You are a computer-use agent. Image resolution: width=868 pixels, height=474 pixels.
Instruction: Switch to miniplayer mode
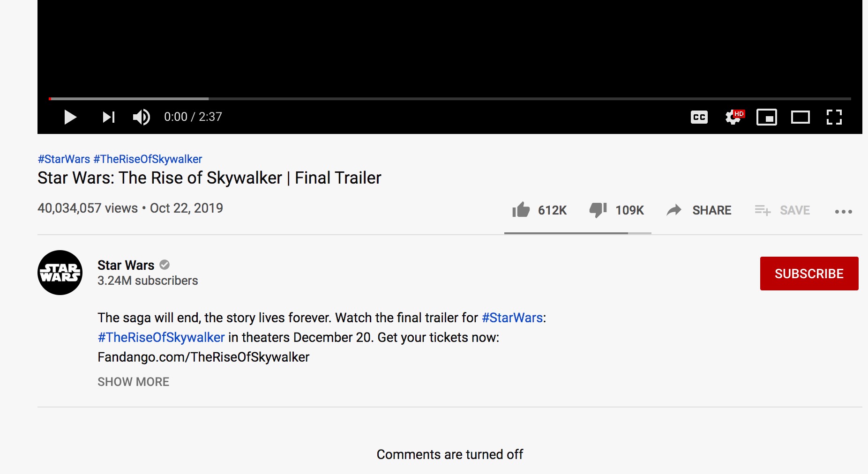[767, 117]
